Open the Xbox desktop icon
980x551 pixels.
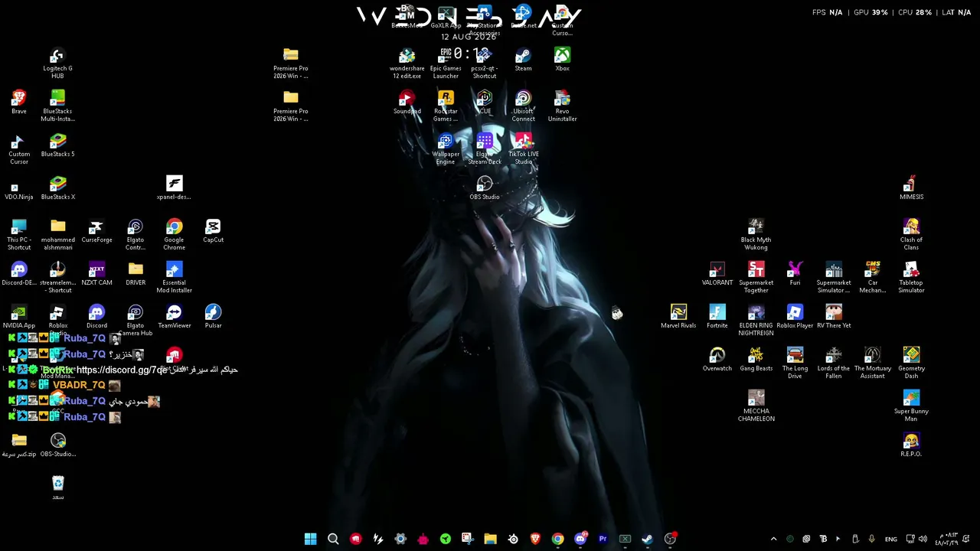[x=562, y=59]
